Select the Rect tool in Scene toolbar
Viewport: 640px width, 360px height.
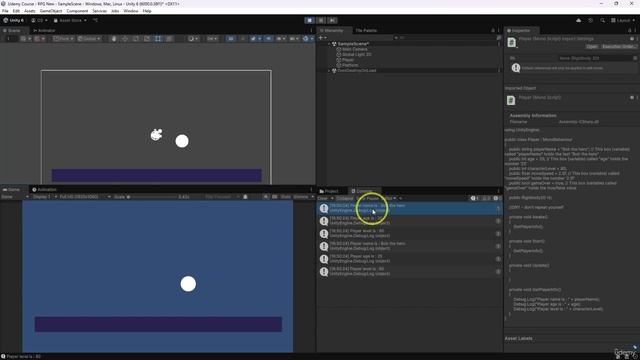[158, 39]
